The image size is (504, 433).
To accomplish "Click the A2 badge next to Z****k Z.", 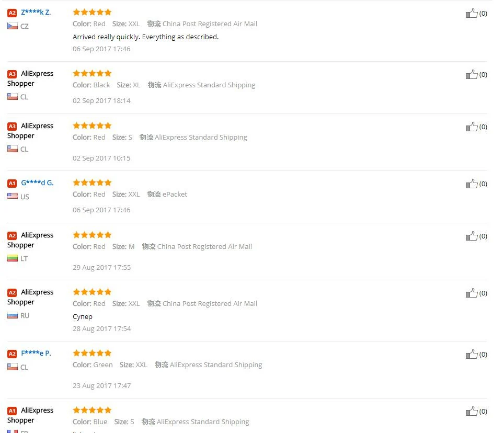I will tap(12, 13).
